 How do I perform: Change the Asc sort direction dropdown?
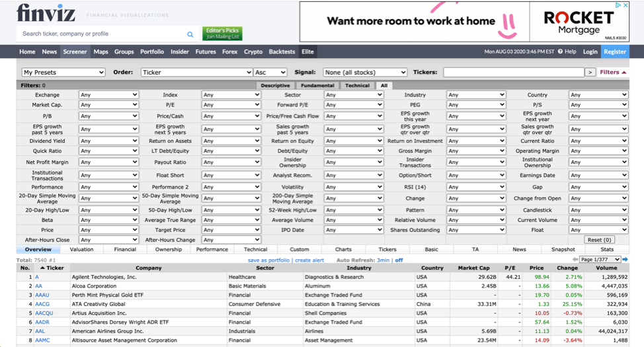pyautogui.click(x=270, y=72)
